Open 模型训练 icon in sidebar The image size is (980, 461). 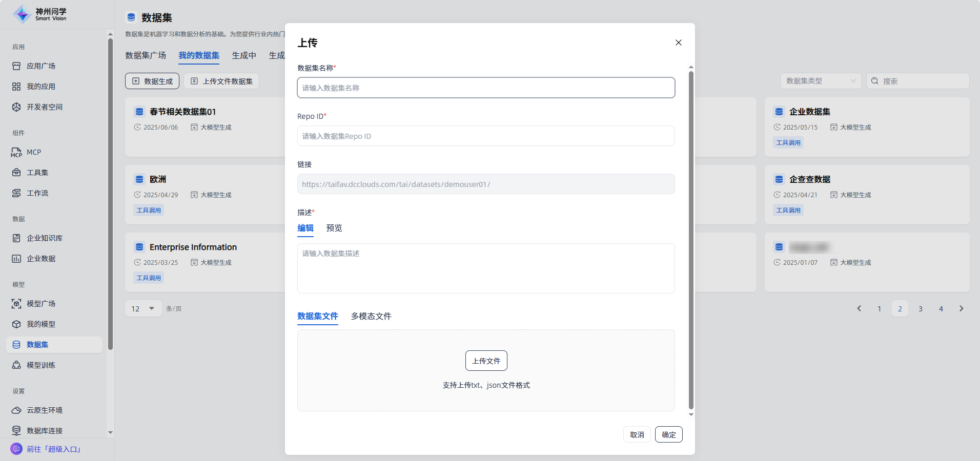16,365
